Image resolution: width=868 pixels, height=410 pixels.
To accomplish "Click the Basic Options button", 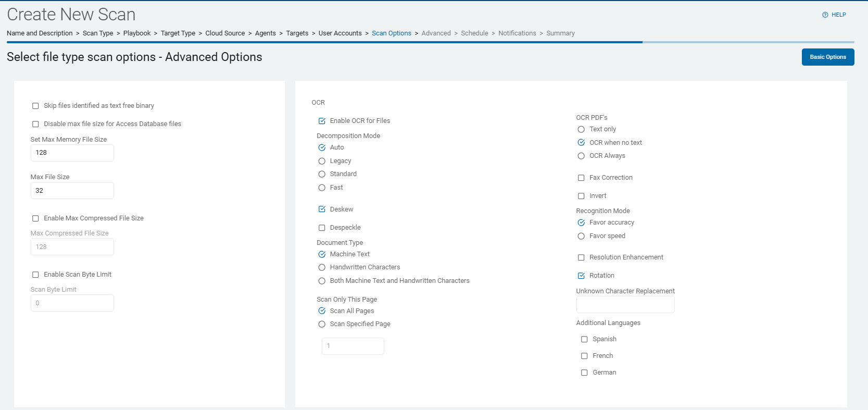I will [827, 57].
